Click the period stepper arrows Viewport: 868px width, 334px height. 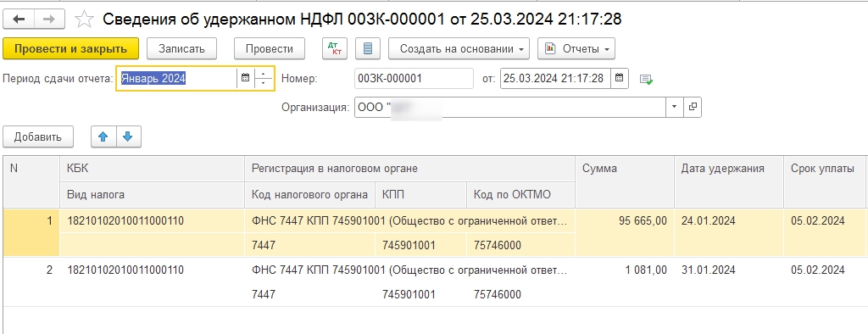point(264,78)
